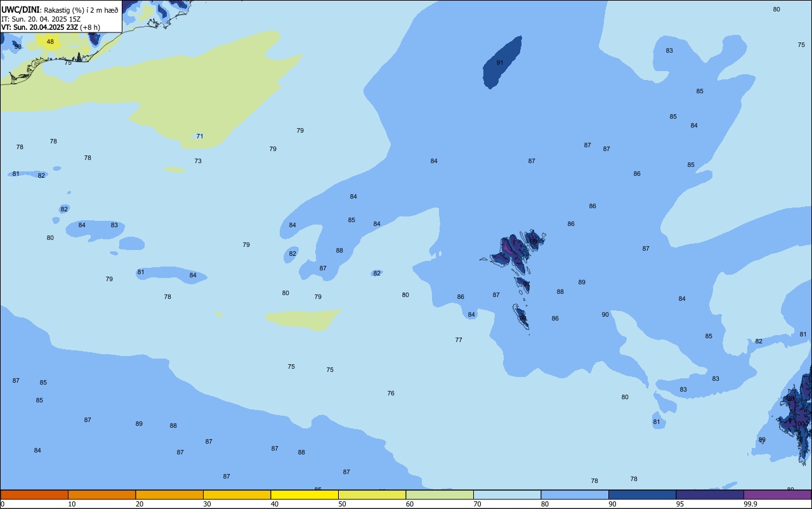Click the dark orange 0–10 legend swatch

point(34,494)
